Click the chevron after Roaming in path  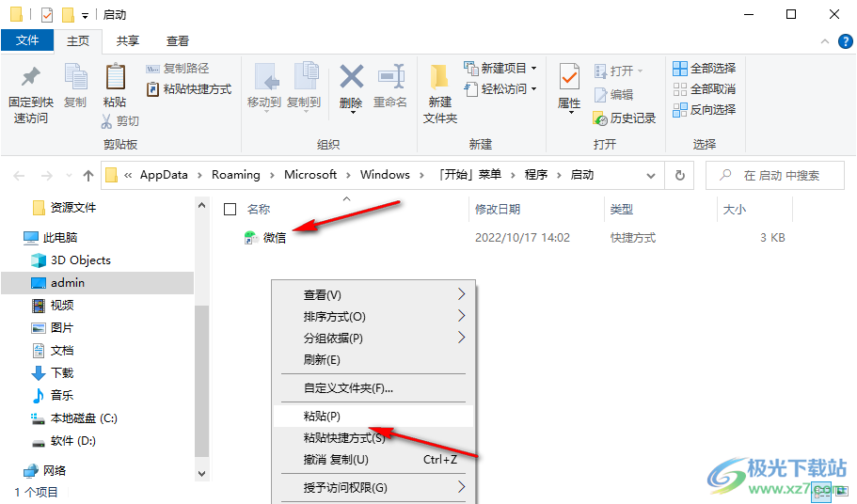point(272,175)
